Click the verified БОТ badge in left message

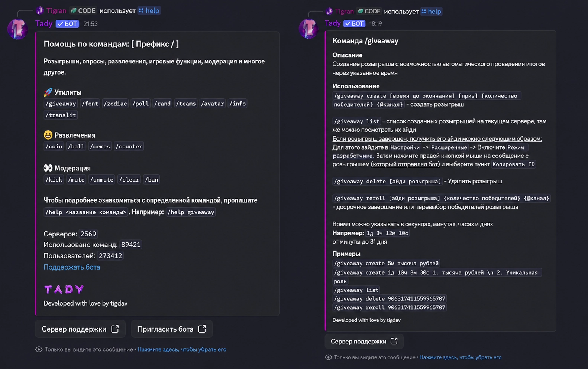[67, 24]
